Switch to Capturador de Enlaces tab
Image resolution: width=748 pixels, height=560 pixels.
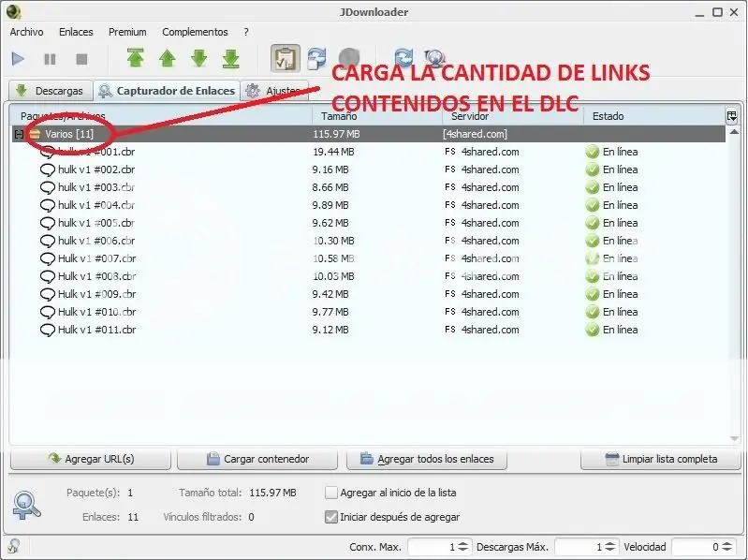(x=167, y=91)
